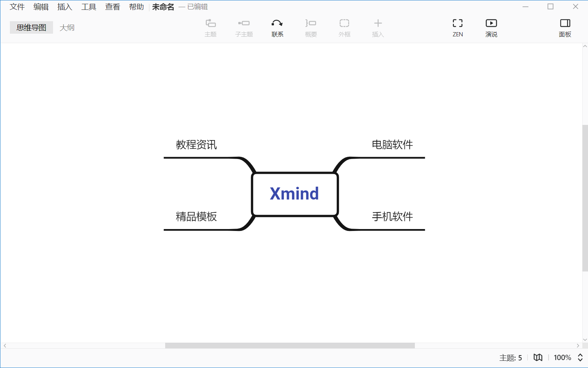Switch to Outline (大纲) tab
This screenshot has width=588, height=368.
[67, 28]
